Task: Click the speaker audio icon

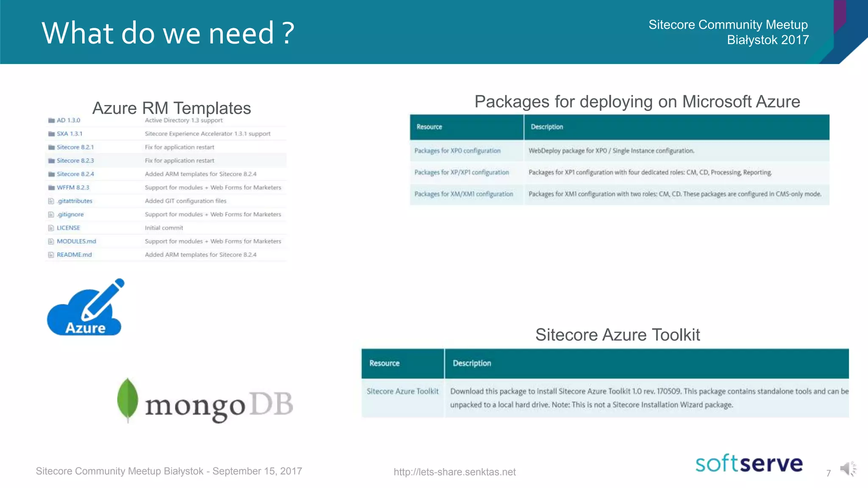Action: pos(848,469)
